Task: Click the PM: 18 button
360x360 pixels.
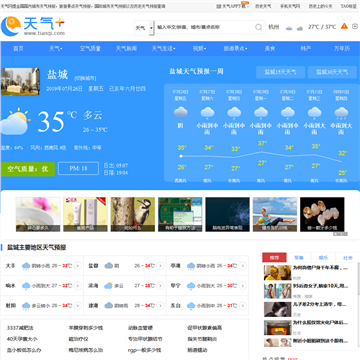Action: (x=78, y=169)
